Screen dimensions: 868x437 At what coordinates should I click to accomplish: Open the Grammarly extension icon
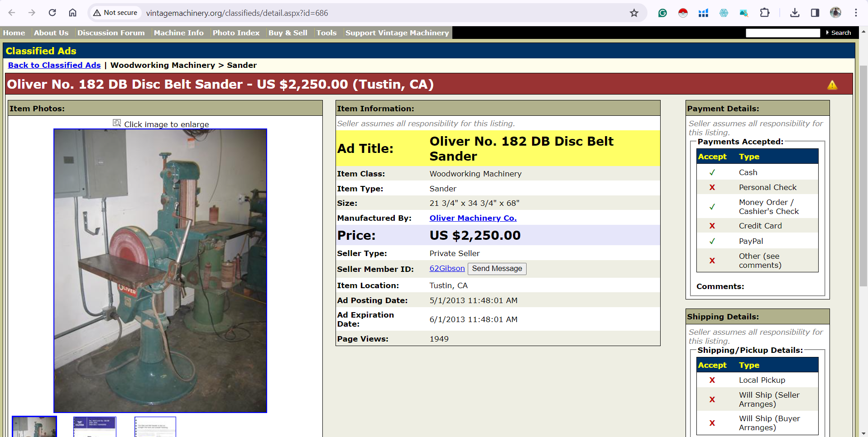662,13
